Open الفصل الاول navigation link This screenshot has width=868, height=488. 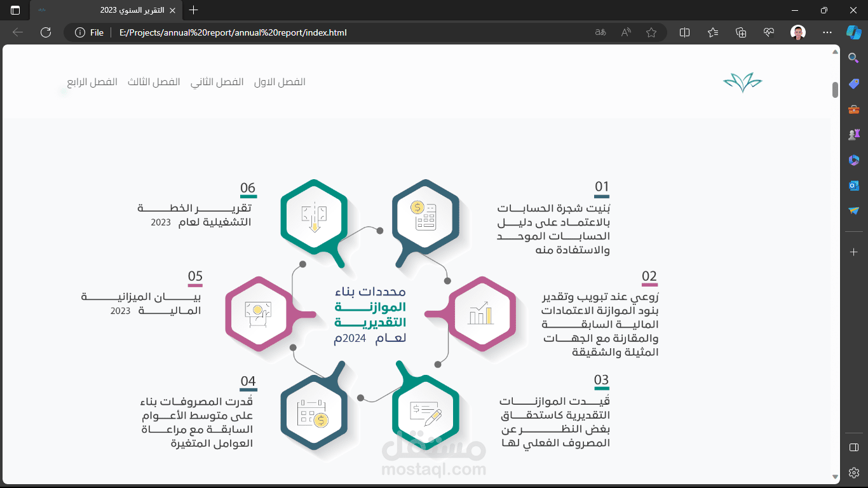[280, 82]
